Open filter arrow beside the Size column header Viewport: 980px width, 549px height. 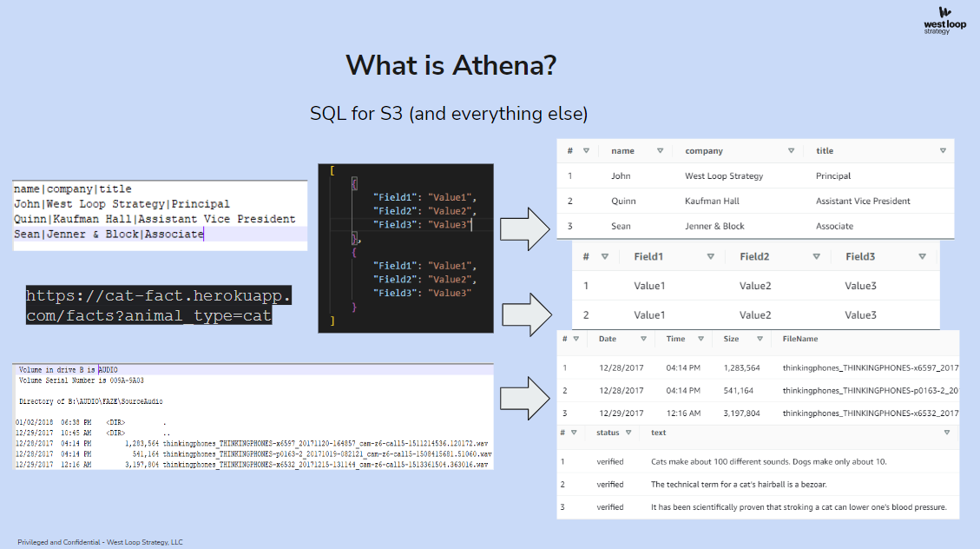pyautogui.click(x=760, y=339)
